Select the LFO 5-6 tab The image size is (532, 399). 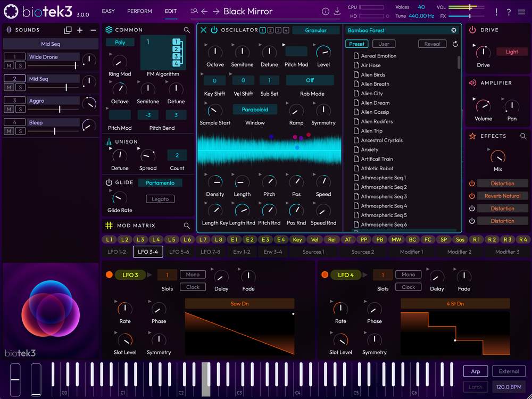[179, 252]
